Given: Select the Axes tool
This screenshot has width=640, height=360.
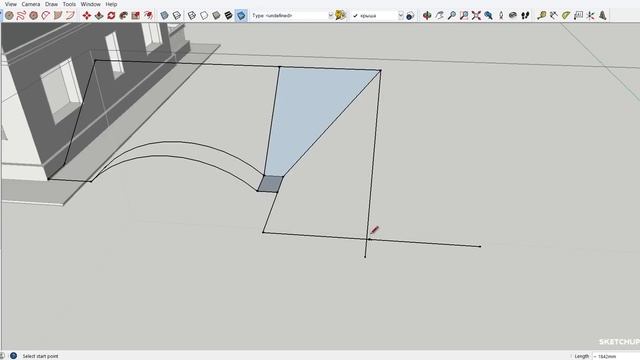Looking at the screenshot, I should click(591, 16).
